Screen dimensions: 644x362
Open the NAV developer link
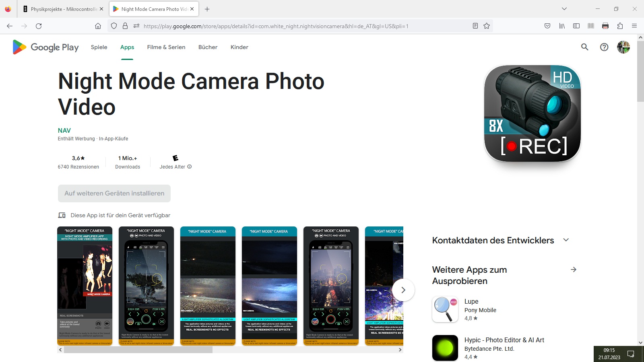[x=64, y=130]
